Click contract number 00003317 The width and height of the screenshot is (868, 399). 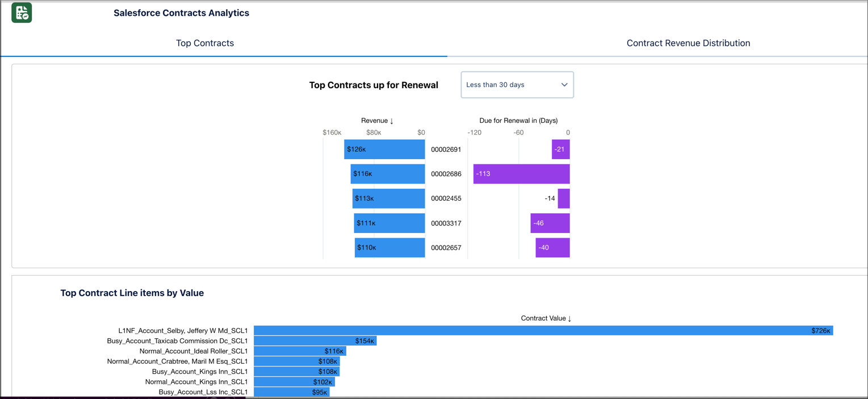tap(446, 223)
